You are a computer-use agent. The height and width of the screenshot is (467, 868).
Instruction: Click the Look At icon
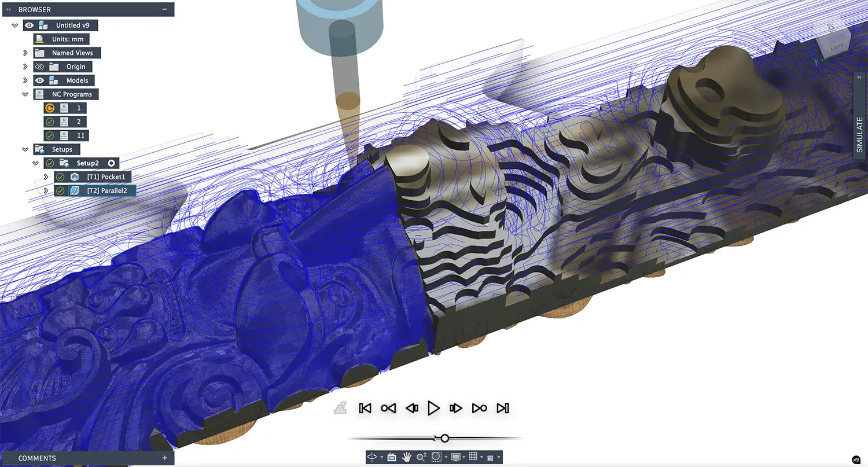(x=392, y=457)
